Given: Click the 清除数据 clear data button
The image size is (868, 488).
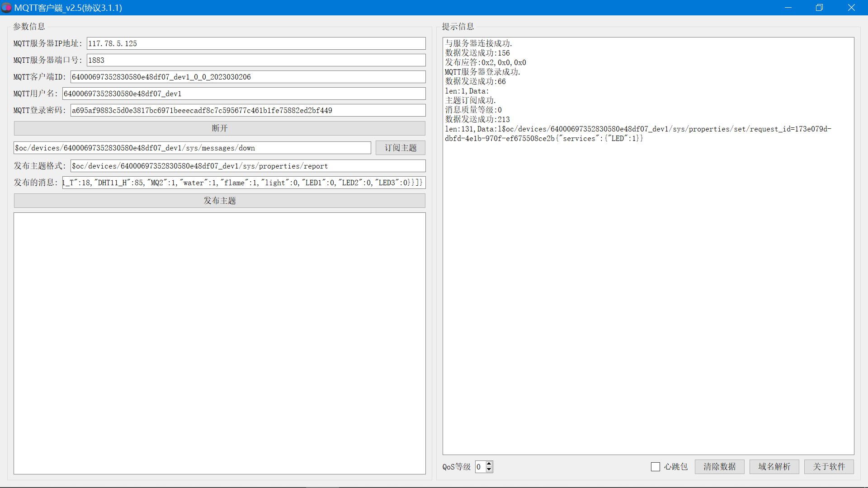Looking at the screenshot, I should [719, 467].
